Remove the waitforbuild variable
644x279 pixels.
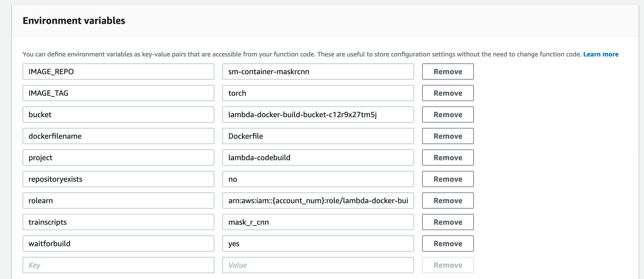(x=448, y=244)
